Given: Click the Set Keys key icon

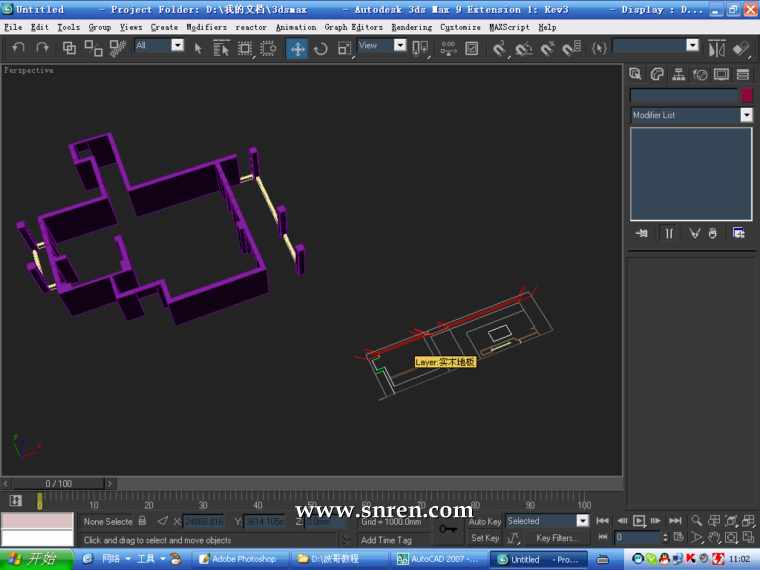Looking at the screenshot, I should pos(447,529).
